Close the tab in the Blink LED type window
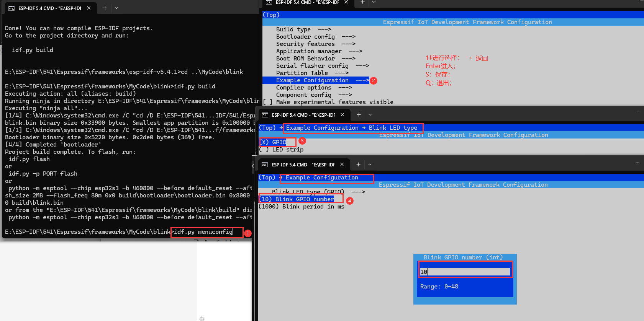The width and height of the screenshot is (644, 321). pos(342,115)
